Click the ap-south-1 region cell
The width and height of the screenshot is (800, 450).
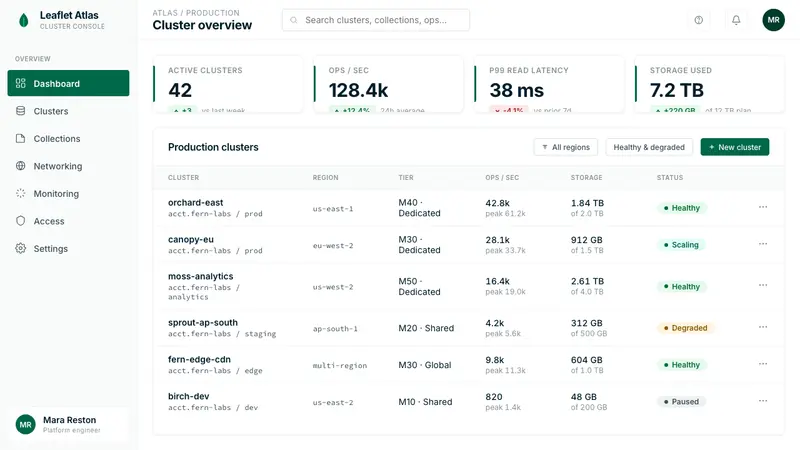click(335, 329)
